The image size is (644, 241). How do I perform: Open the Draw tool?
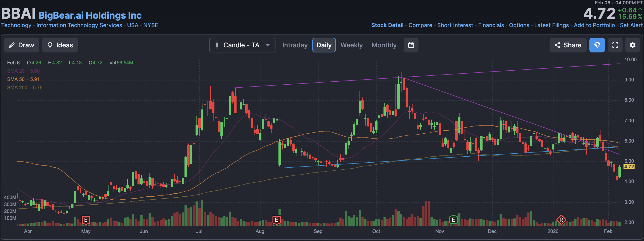21,45
